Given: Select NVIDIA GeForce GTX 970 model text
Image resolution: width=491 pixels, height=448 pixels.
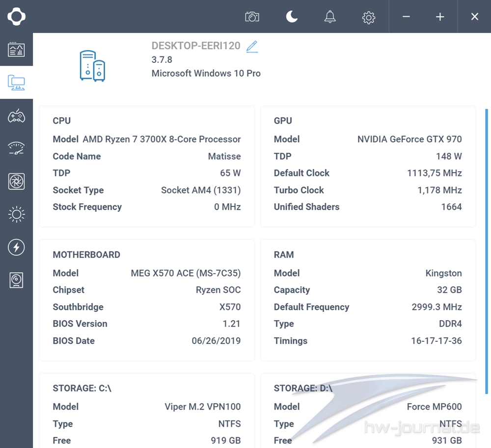Looking at the screenshot, I should [409, 139].
